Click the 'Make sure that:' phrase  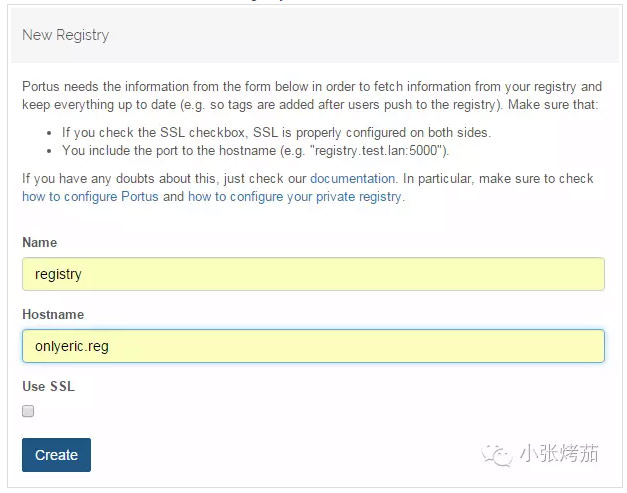pyautogui.click(x=553, y=105)
